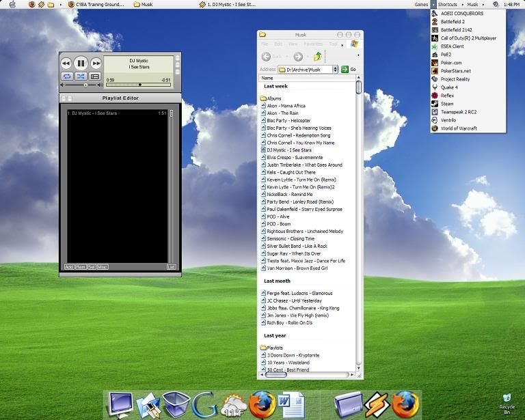Open the Google G icon in dock
Image resolution: width=525 pixels, height=420 pixels.
coord(204,404)
